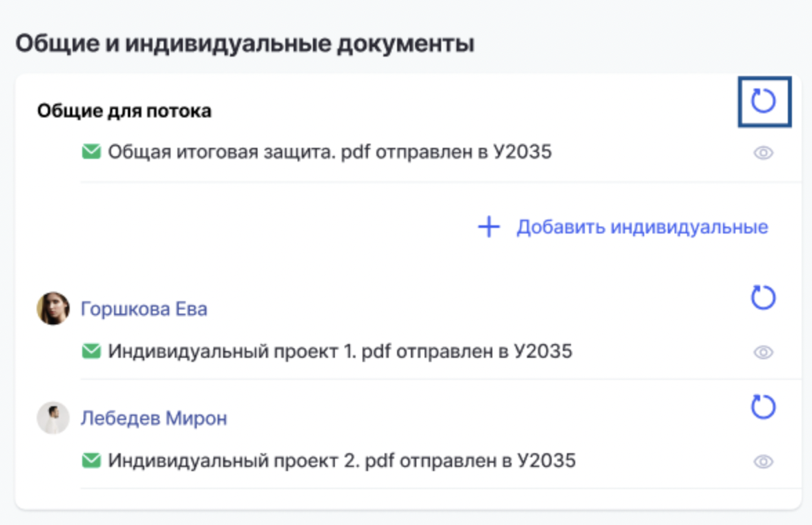Click the Добавить индивидуальные link
The image size is (812, 525).
(642, 227)
